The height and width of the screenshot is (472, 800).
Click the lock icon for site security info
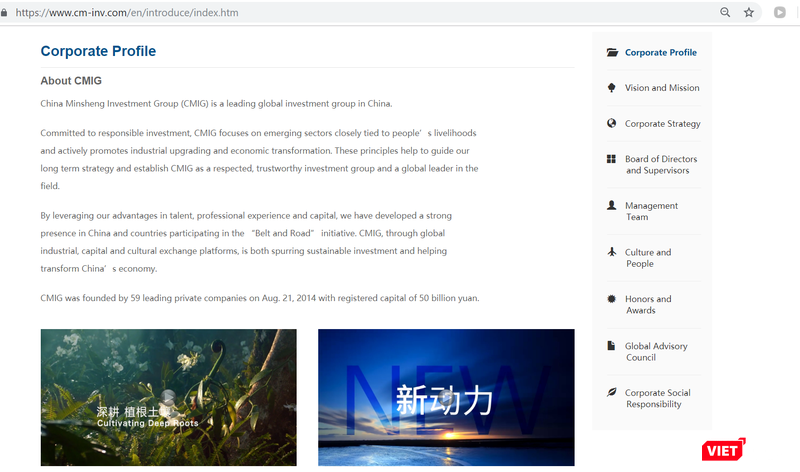click(x=6, y=13)
